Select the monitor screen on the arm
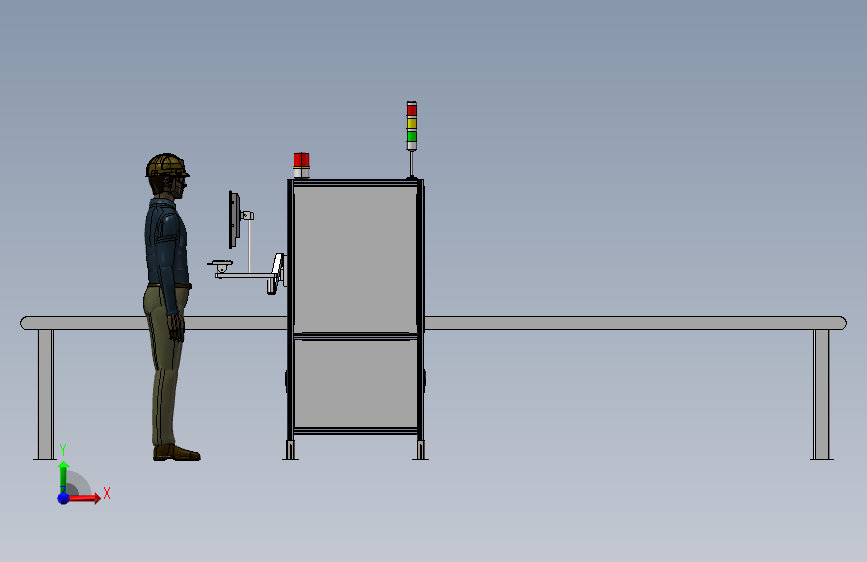Image resolution: width=867 pixels, height=562 pixels. (234, 220)
